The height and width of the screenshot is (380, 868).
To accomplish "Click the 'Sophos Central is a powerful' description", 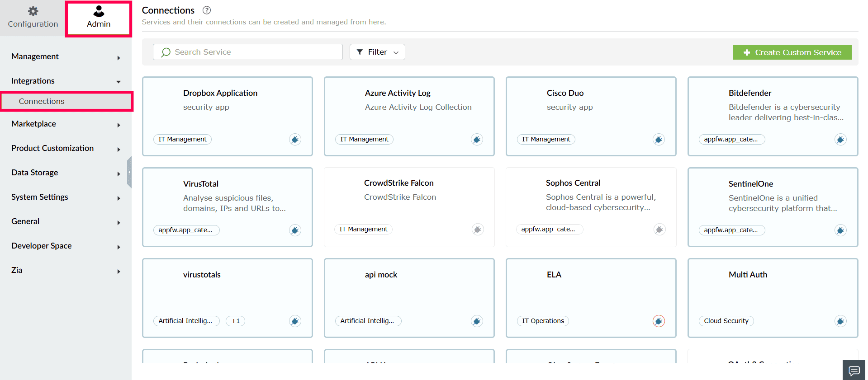I will point(601,202).
